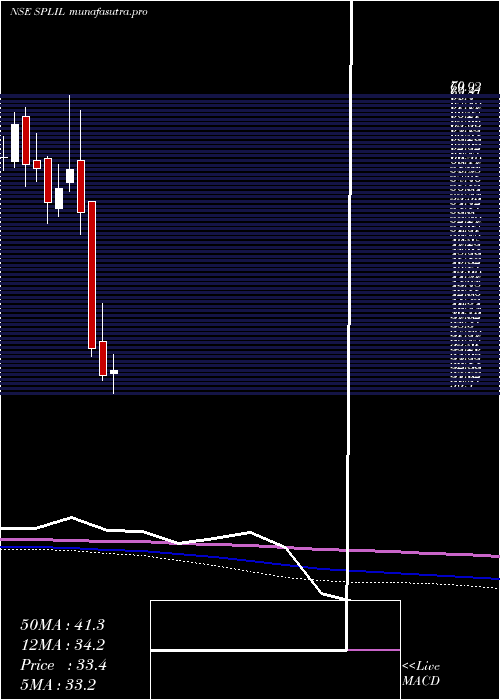Screen dimensions: 500x700
Task: Click the blue moving average line
Action: point(250,561)
